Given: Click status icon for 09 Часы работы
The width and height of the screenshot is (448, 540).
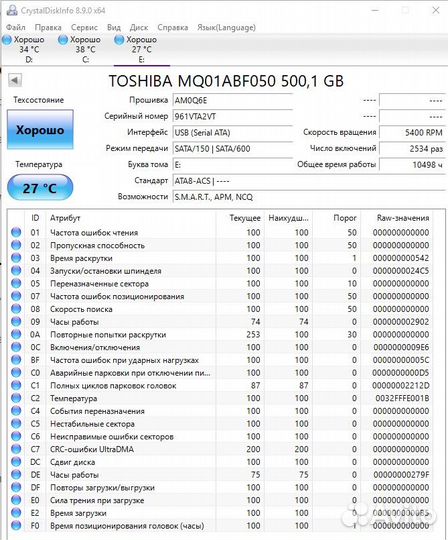Looking at the screenshot, I should (16, 322).
